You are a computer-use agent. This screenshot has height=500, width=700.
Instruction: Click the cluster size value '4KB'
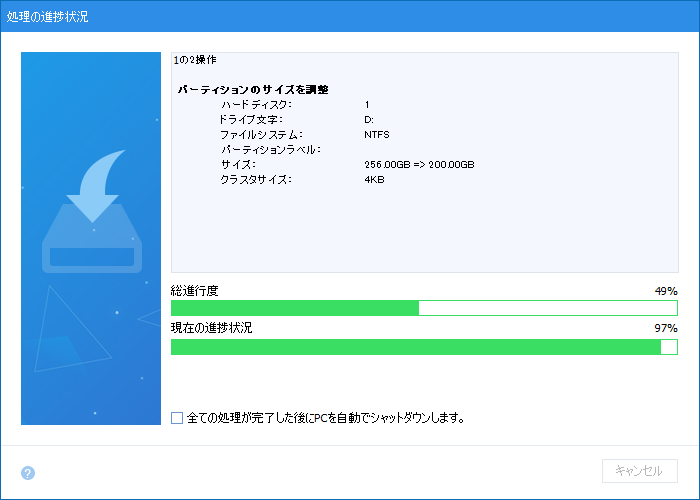coord(374,179)
